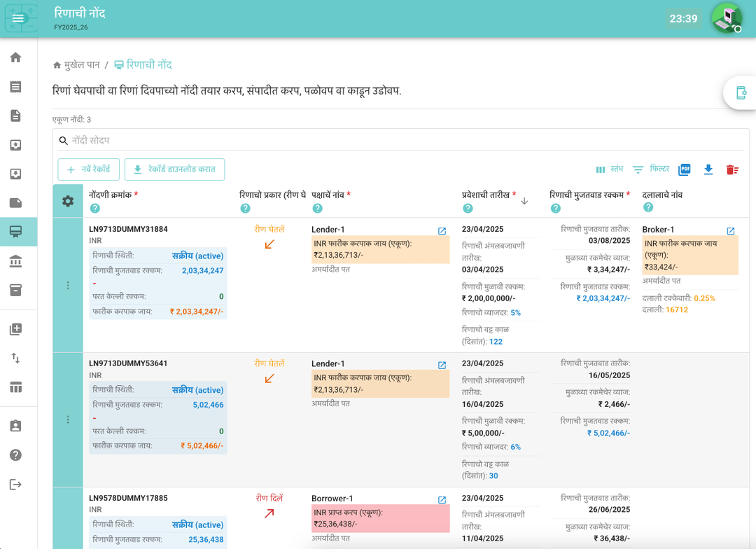Screen dimensions: 756x549
Task: Open the user profile avatar
Action: pos(727,18)
